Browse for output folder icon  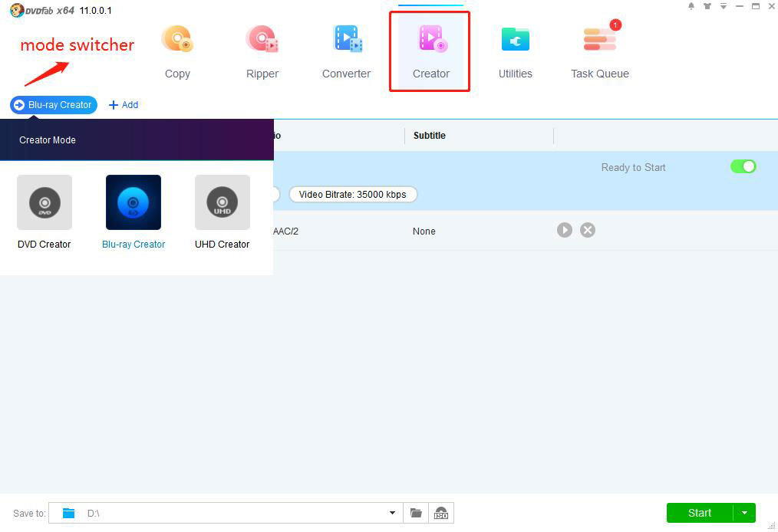tap(416, 513)
